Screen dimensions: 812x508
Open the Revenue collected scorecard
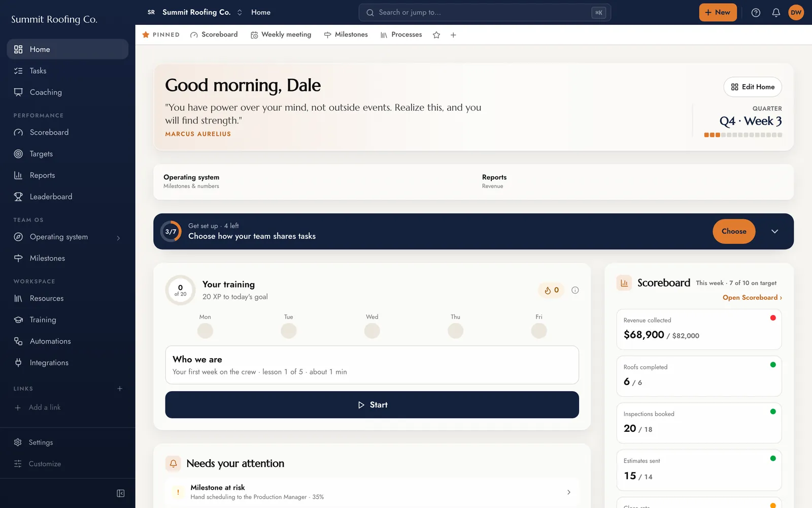(x=699, y=329)
